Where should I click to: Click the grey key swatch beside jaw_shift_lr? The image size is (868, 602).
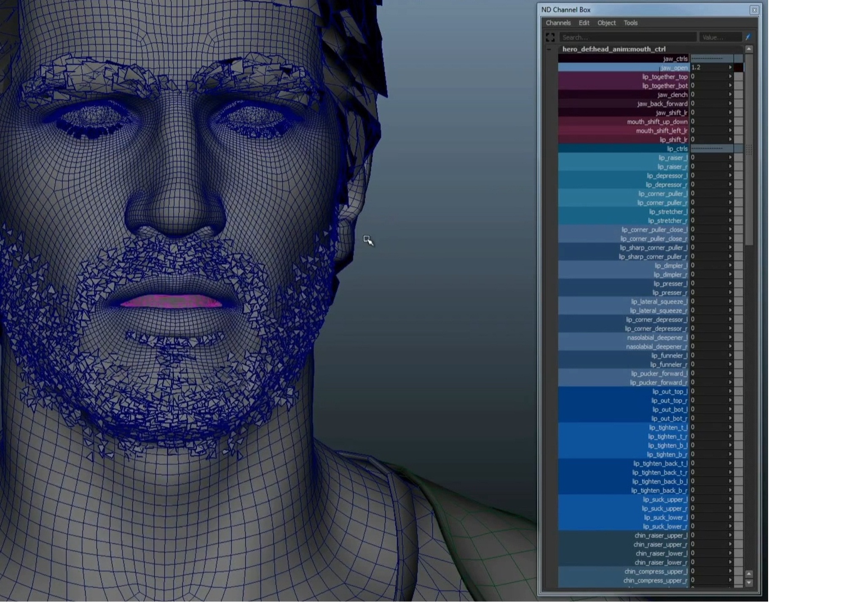(739, 113)
